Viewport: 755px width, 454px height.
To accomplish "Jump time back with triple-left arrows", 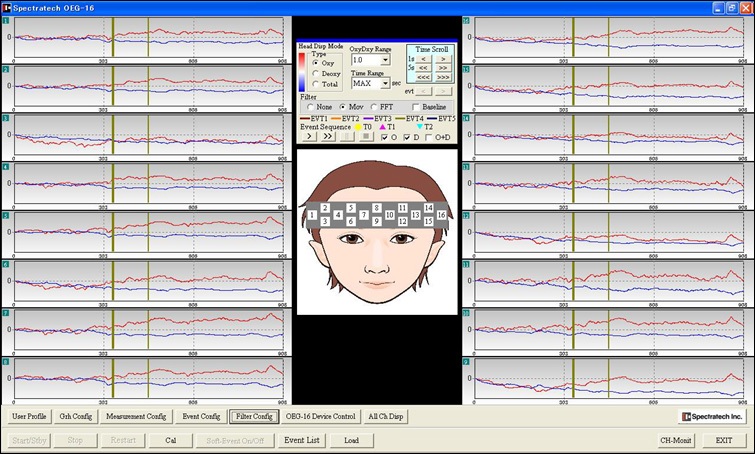I will click(423, 77).
